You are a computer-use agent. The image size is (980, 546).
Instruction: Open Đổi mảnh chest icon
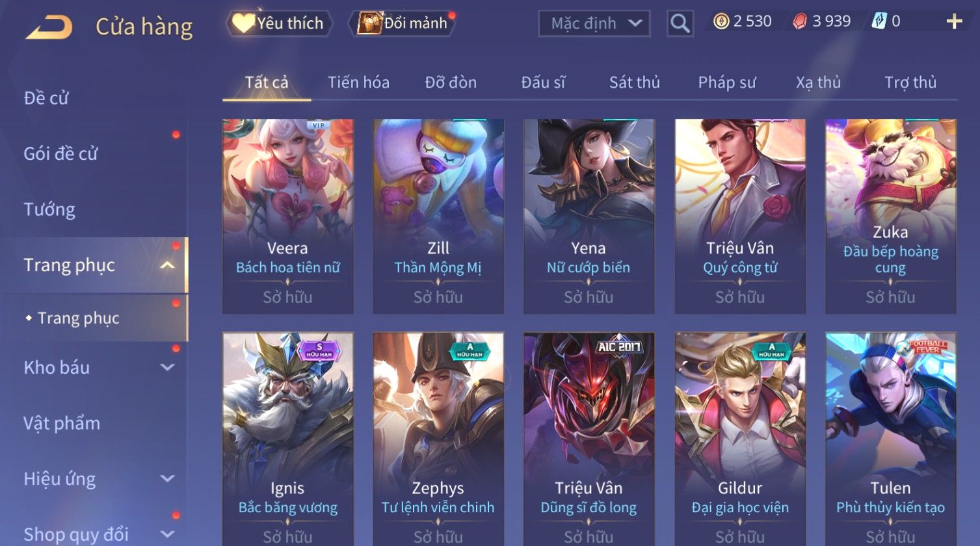coord(369,23)
